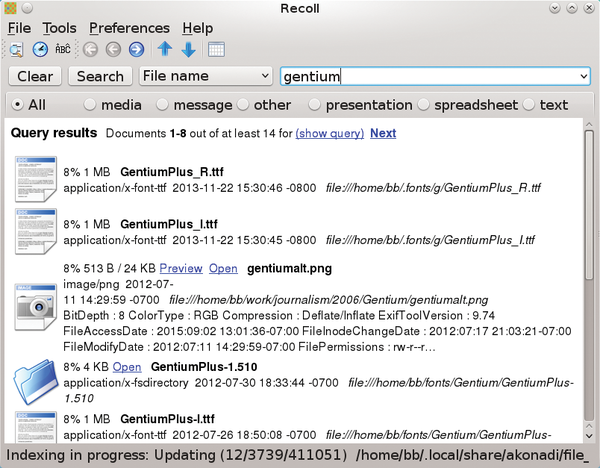Sort by date ascending up arrow
Viewport: 600px width, 468px height.
coord(165,49)
